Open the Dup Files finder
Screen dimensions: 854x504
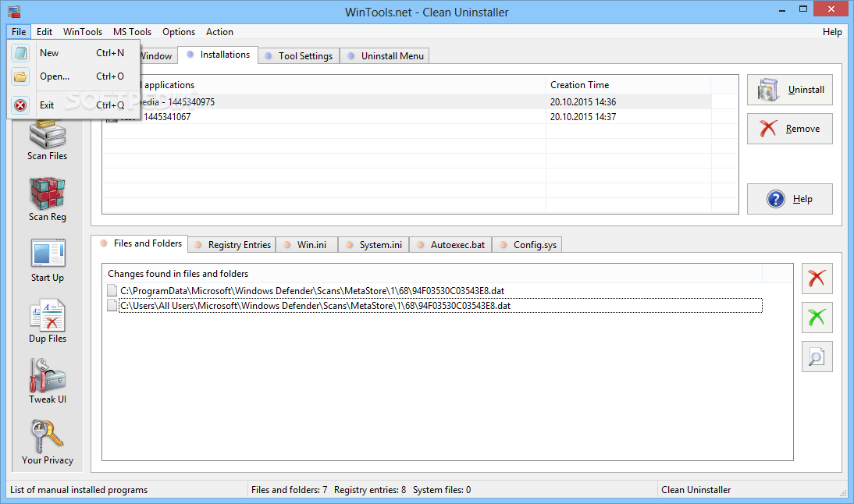(48, 321)
